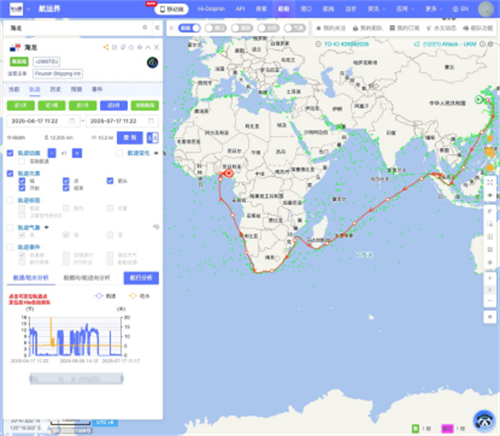Click the blue query button beside distance stats
The height and width of the screenshot is (436, 500).
(x=130, y=137)
